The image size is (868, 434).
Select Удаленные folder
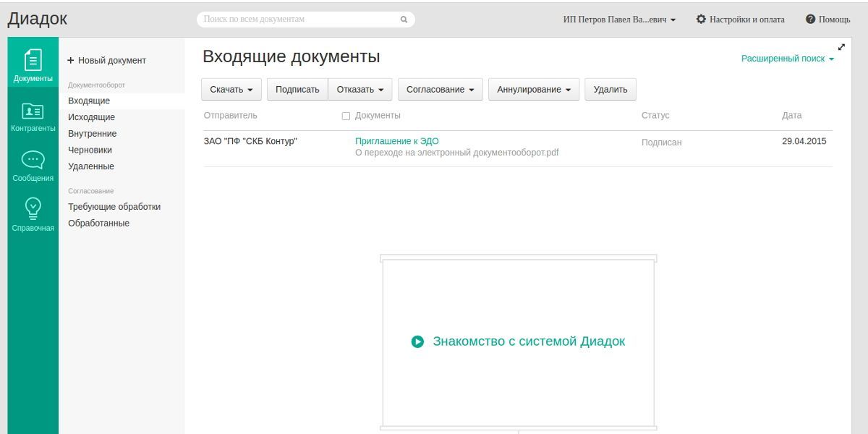pyautogui.click(x=90, y=166)
